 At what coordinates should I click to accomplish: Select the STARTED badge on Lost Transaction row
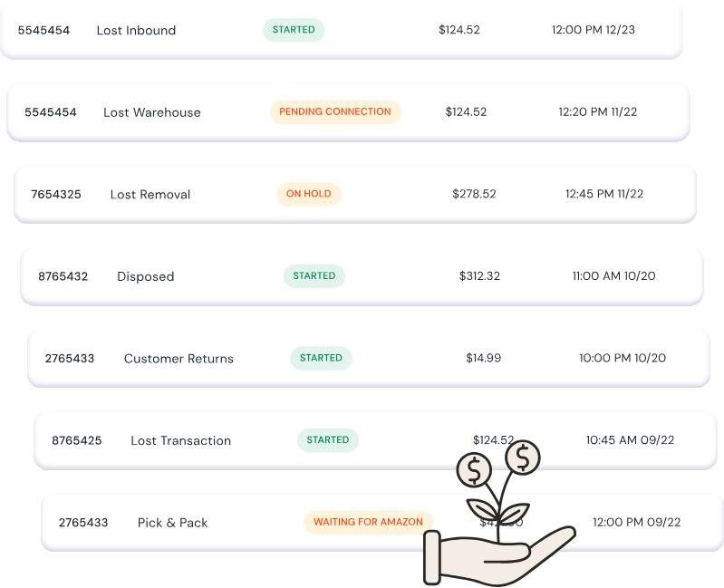328,439
